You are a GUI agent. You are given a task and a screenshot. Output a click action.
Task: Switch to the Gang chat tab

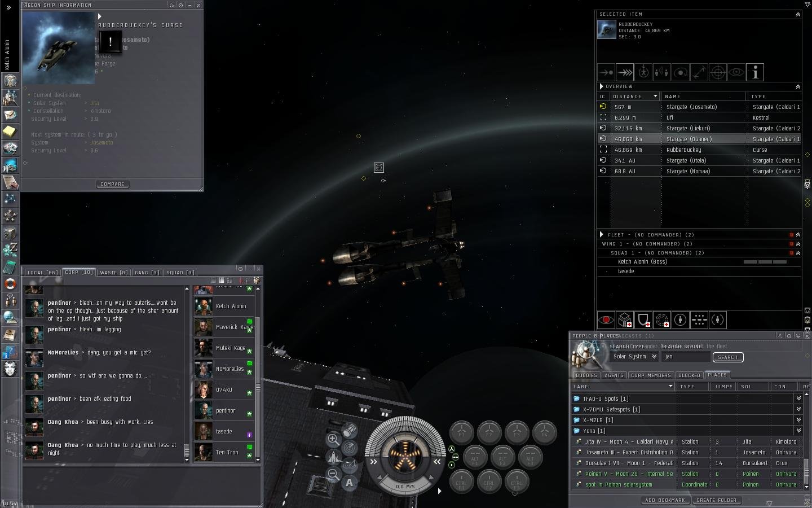coord(147,272)
